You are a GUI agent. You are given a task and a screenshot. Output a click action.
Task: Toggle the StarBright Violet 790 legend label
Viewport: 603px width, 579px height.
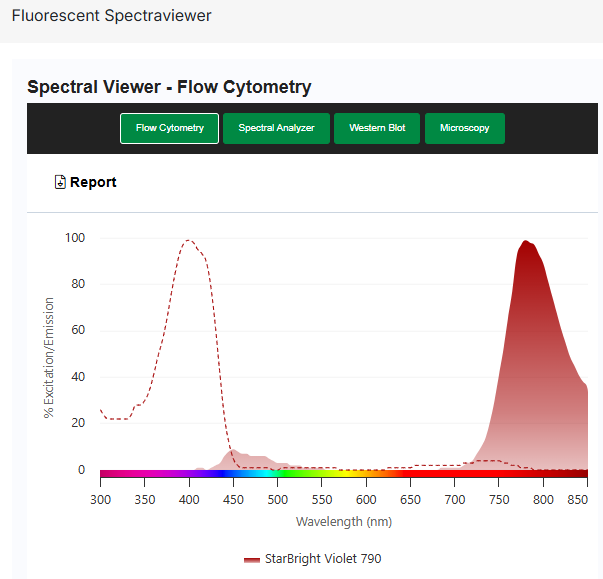(x=322, y=559)
